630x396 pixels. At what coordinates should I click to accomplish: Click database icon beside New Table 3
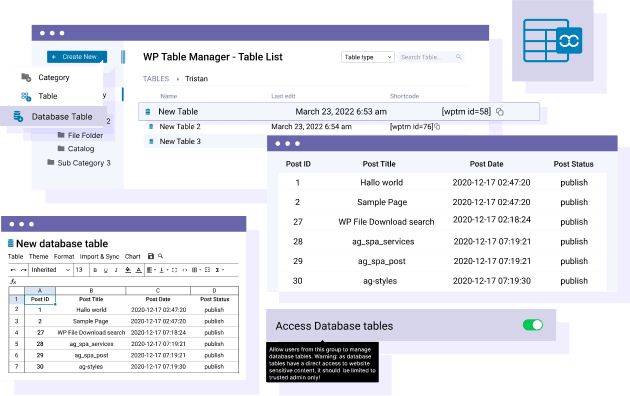[x=151, y=141]
